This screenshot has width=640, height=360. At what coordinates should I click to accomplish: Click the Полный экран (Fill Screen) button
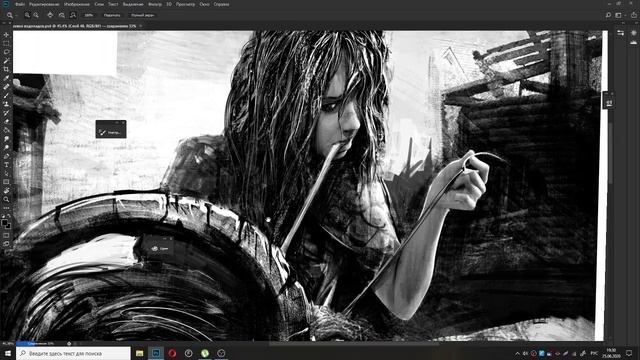(142, 15)
